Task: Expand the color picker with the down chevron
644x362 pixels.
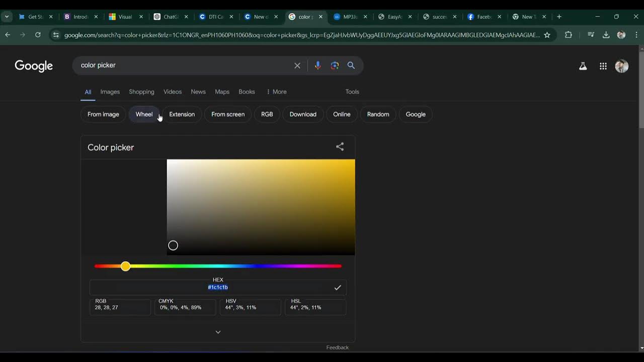Action: click(x=218, y=332)
